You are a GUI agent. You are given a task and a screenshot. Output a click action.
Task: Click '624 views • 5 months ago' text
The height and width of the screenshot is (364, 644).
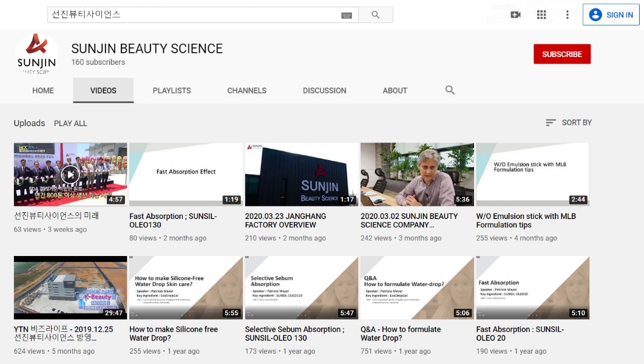tap(54, 351)
